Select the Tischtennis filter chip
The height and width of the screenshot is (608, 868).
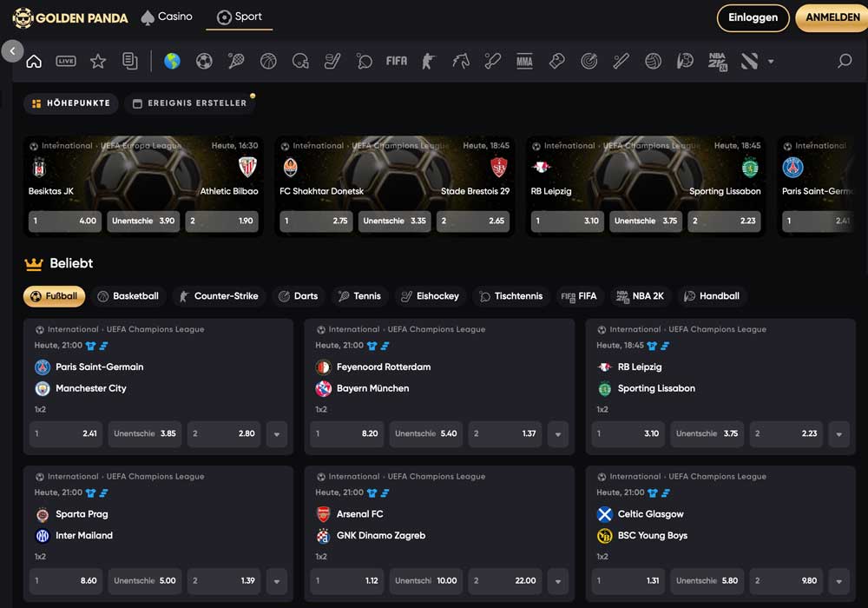pyautogui.click(x=511, y=296)
